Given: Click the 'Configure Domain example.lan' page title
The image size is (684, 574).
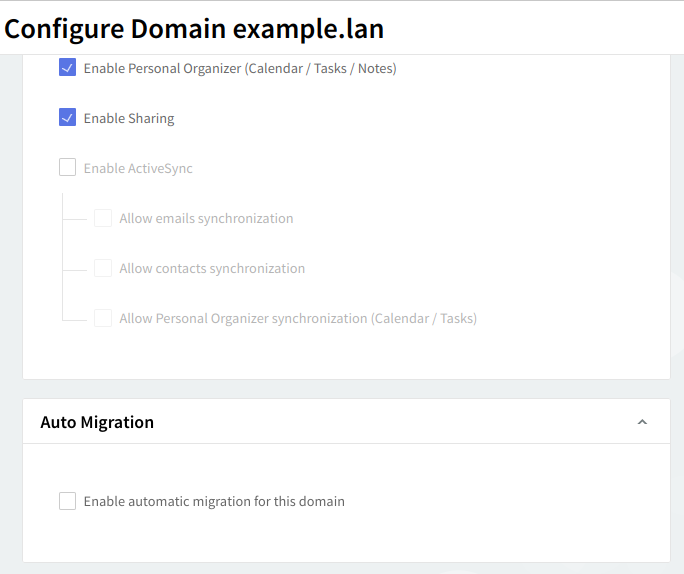Looking at the screenshot, I should [x=194, y=28].
